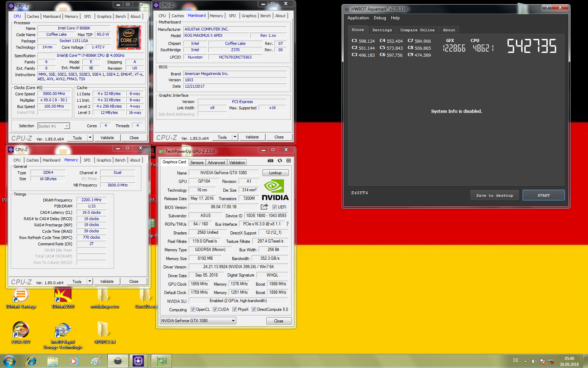Click Lookup button in GPU-Z
The image size is (588, 368).
[275, 173]
